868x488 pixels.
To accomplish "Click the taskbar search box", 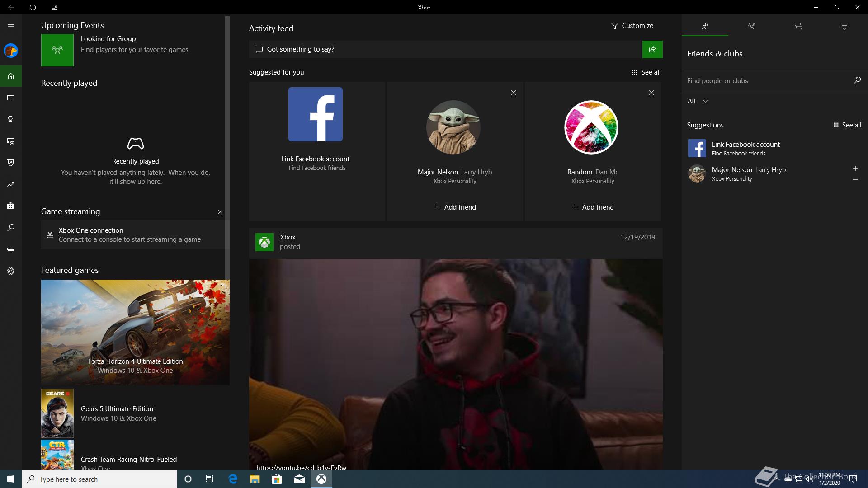I will pyautogui.click(x=99, y=479).
